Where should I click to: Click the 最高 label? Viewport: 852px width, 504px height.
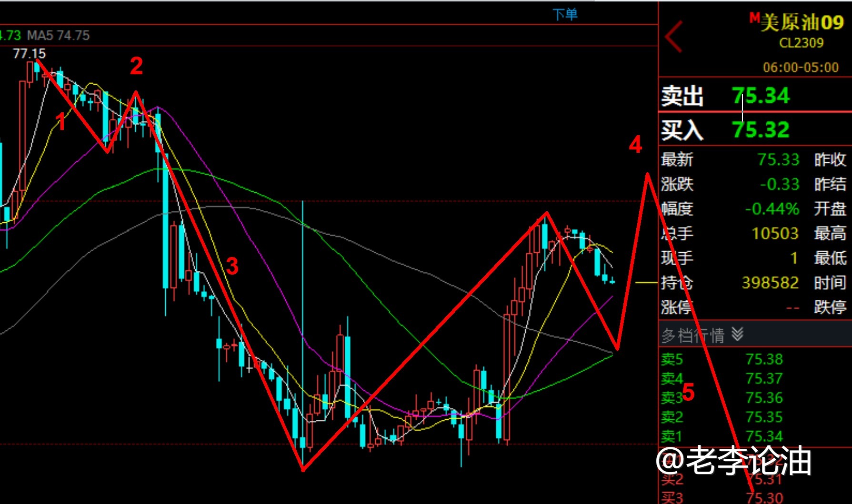click(x=830, y=234)
